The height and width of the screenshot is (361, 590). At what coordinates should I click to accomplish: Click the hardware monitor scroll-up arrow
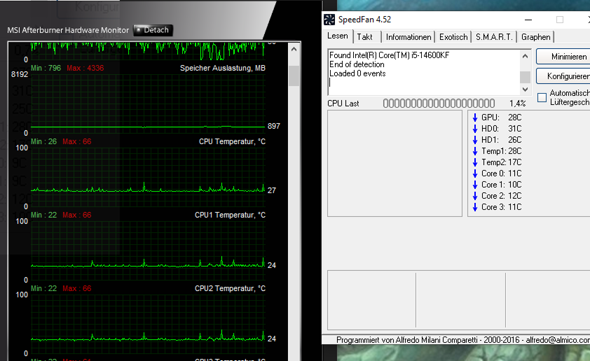pos(294,49)
